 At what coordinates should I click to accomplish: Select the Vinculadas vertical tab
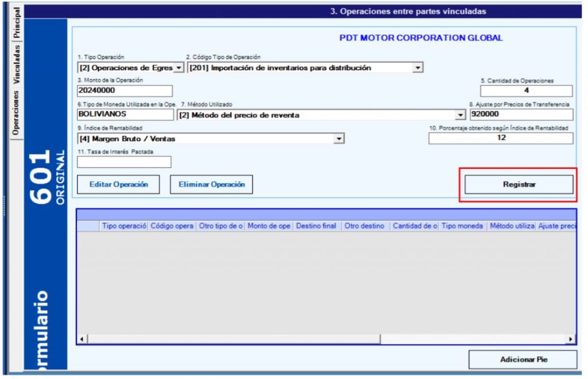[x=17, y=64]
